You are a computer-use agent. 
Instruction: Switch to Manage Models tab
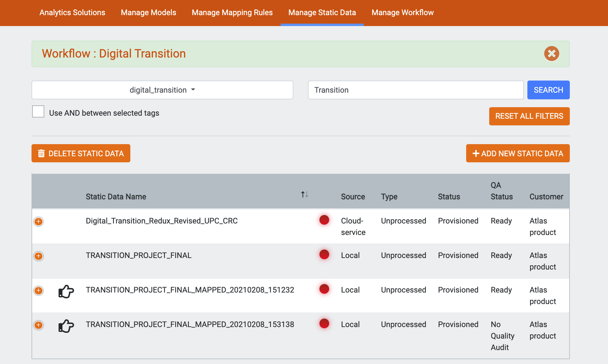149,12
